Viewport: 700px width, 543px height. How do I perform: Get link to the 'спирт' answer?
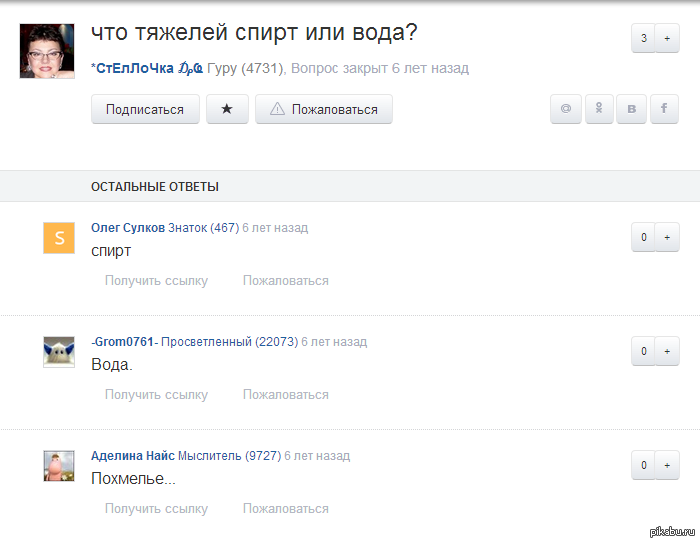(156, 280)
